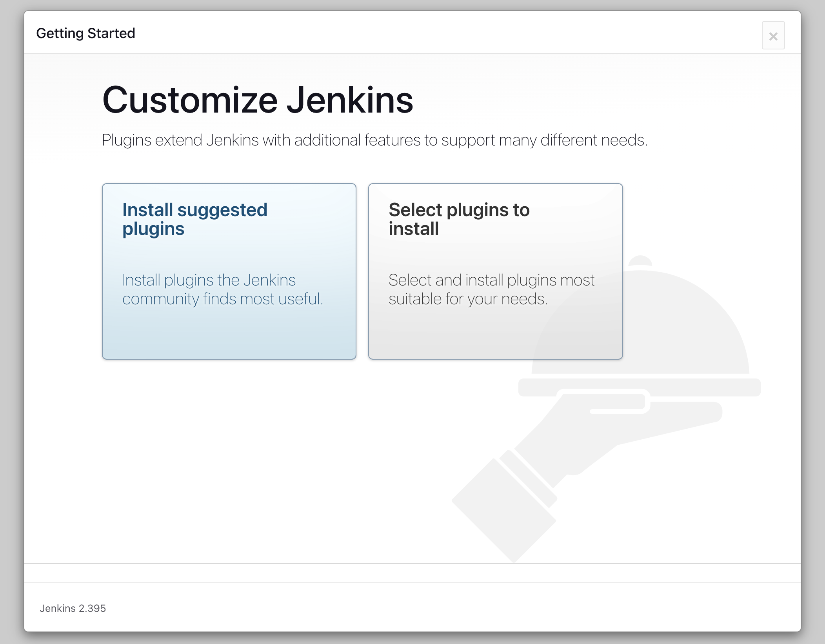Image resolution: width=825 pixels, height=644 pixels.
Task: Dismiss the Getting Started dialog with the X
Action: click(773, 35)
